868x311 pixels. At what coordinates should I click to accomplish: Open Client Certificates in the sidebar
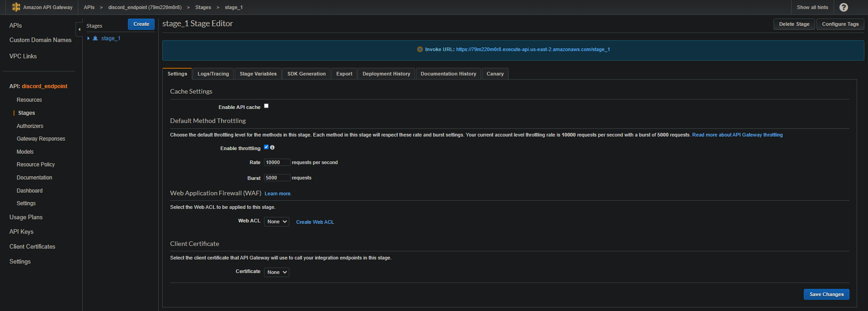pos(32,247)
